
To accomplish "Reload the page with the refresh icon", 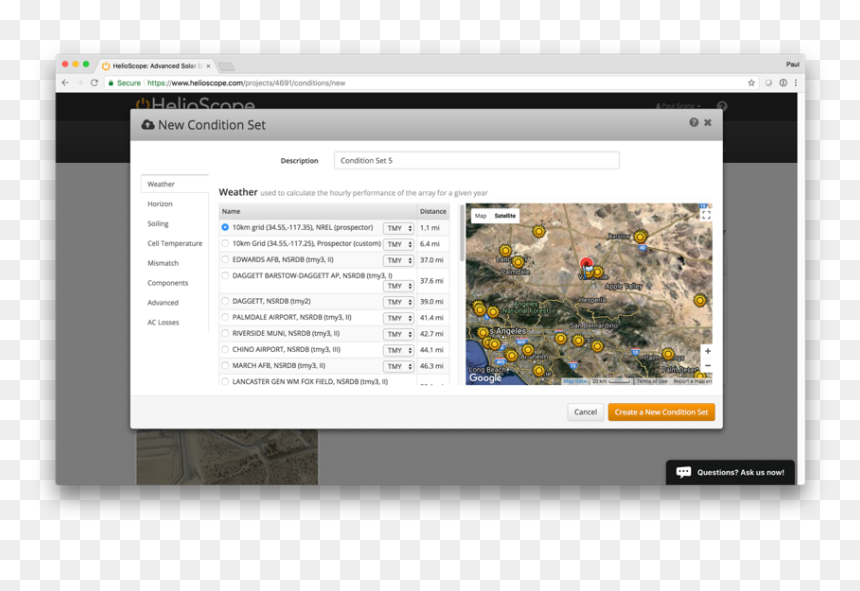I will point(94,83).
